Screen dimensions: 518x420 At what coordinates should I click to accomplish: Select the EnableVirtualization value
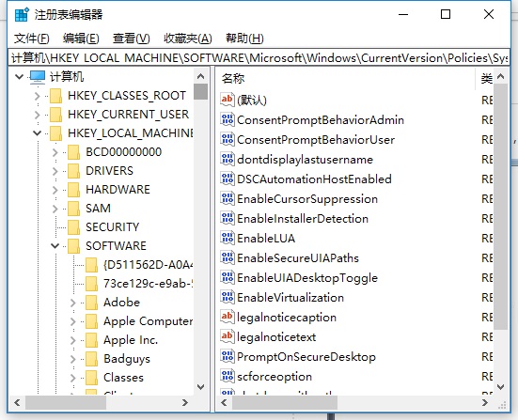[290, 298]
